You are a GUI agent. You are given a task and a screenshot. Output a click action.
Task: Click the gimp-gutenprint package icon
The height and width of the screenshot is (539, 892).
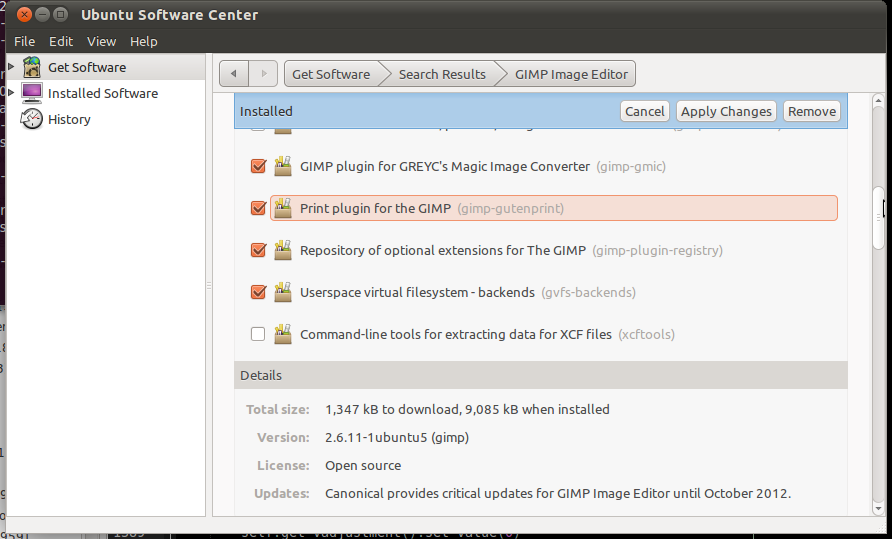pos(283,208)
